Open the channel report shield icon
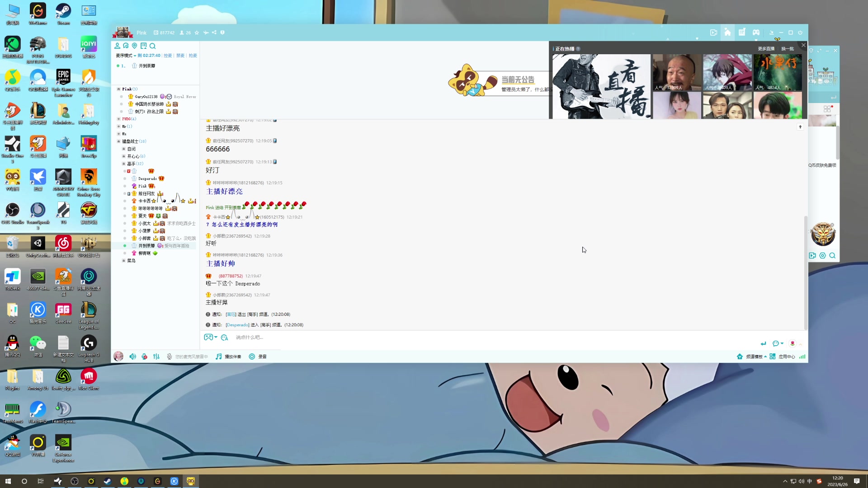 [222, 33]
